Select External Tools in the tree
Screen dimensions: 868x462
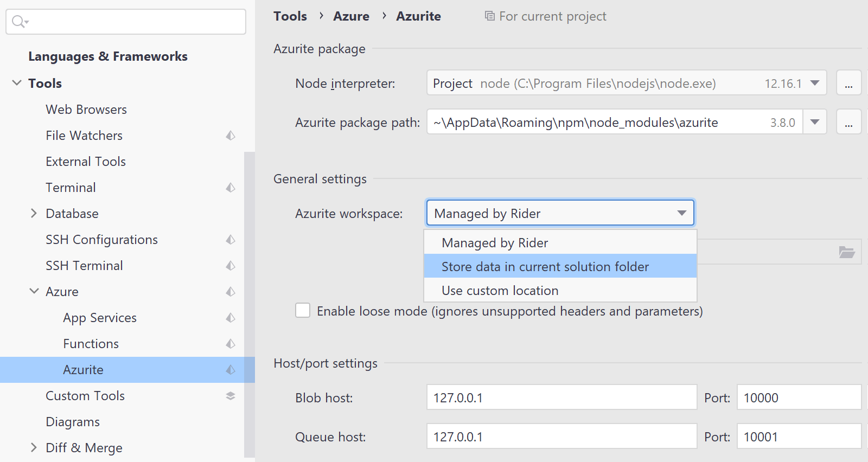coord(86,162)
